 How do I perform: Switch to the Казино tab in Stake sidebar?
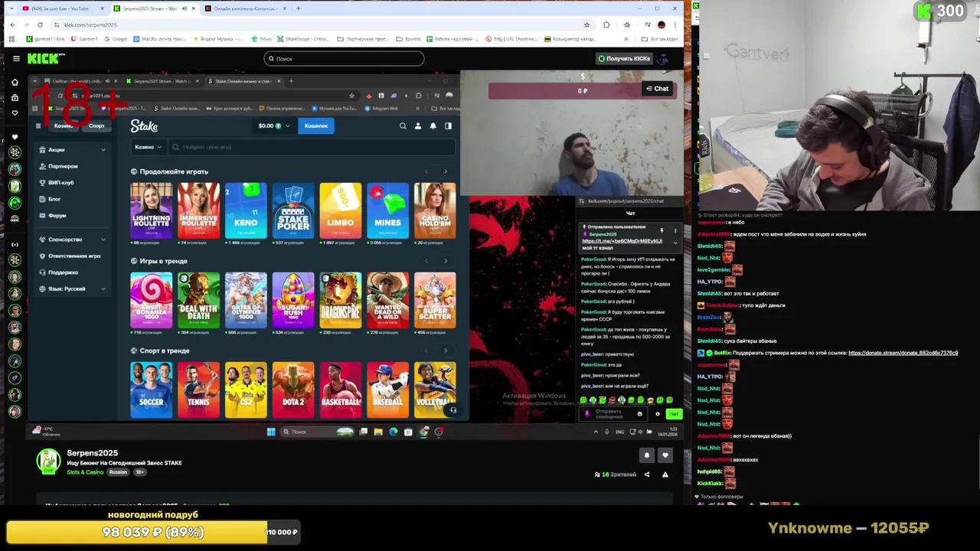point(63,126)
